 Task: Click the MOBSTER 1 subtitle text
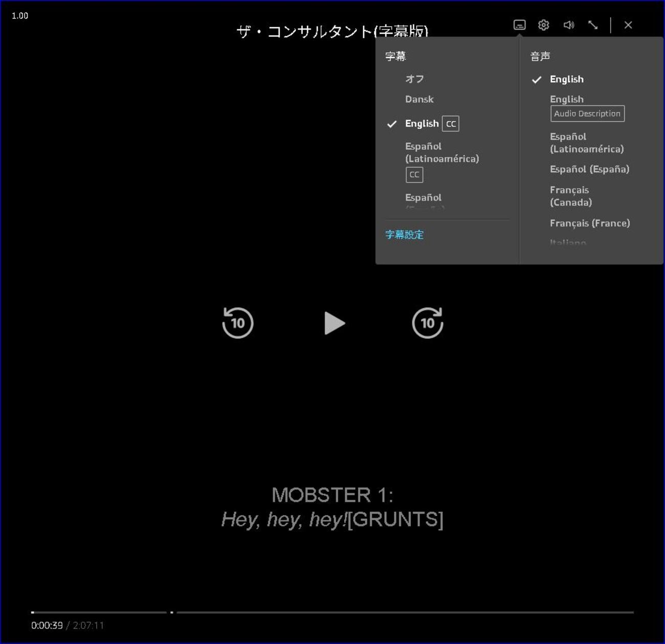pyautogui.click(x=332, y=507)
